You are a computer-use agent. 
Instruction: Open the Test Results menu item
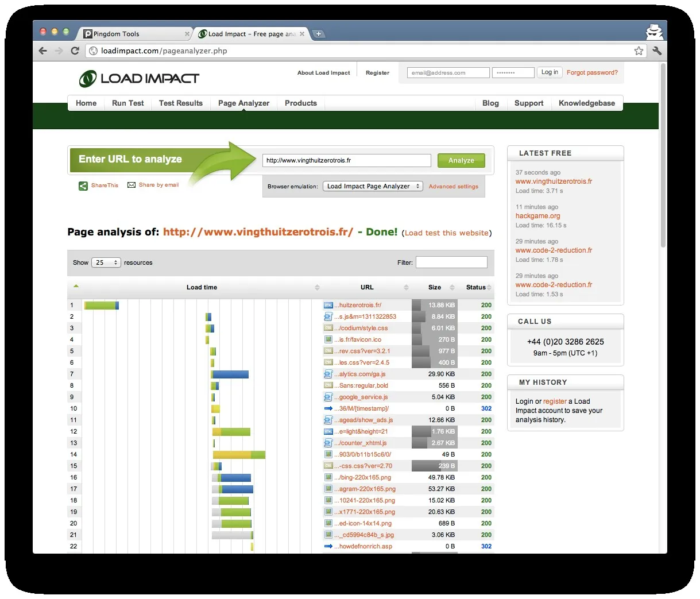(x=181, y=103)
